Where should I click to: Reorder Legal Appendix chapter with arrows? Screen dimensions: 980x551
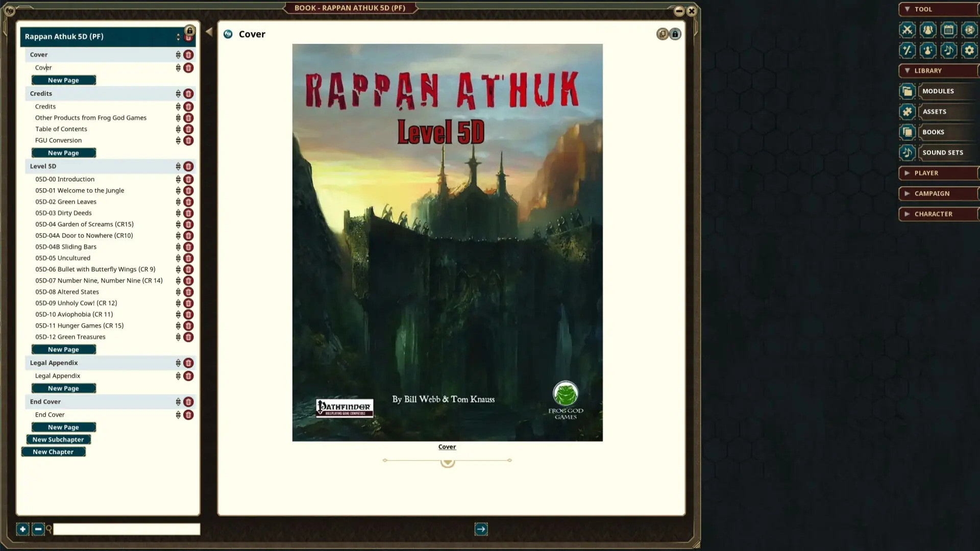coord(178,363)
